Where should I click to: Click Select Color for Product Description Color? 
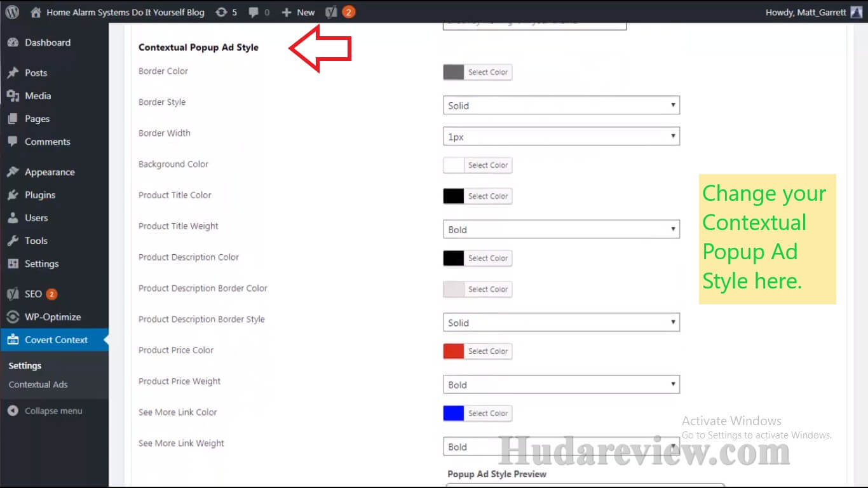point(488,259)
